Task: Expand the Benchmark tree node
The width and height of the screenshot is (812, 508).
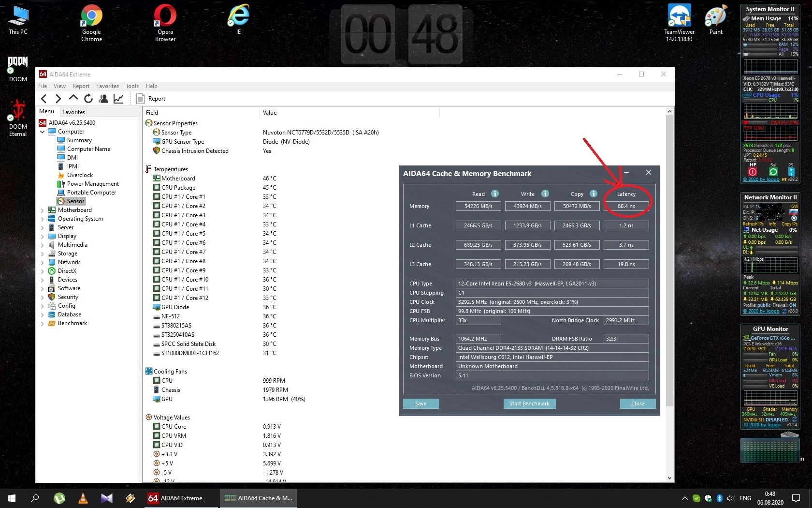Action: [42, 323]
